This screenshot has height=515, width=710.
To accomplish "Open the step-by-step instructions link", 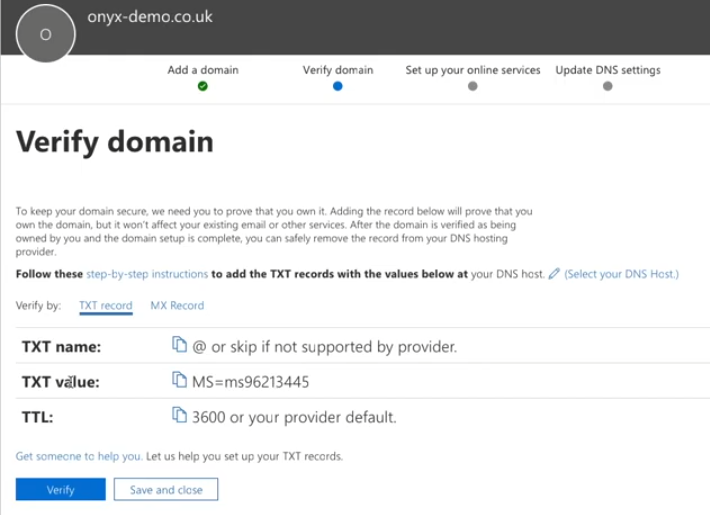I will click(147, 274).
